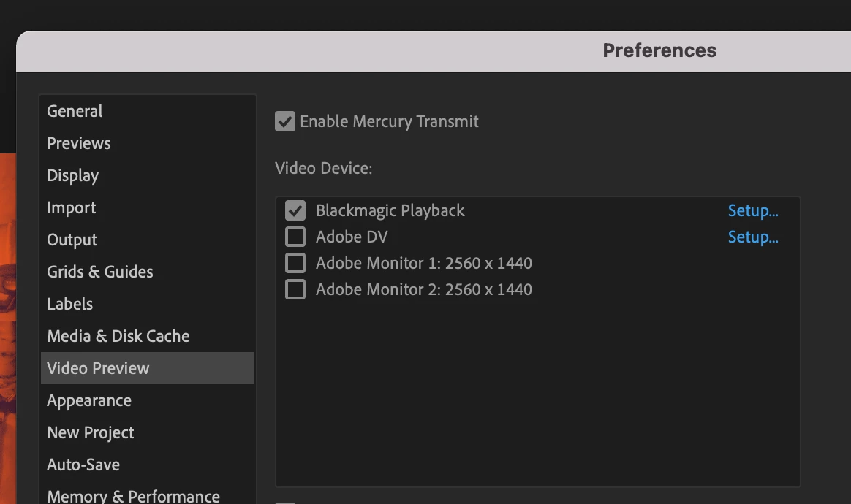Select Grids & Guides category
The image size is (851, 504).
click(100, 272)
